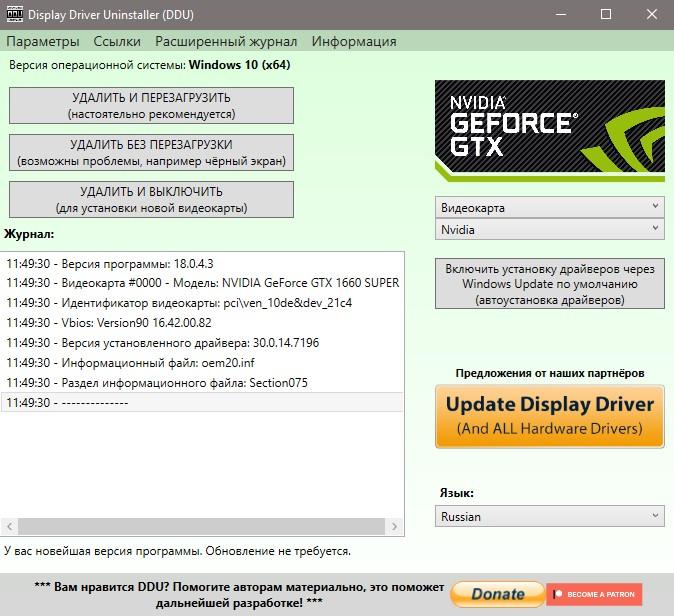The width and height of the screenshot is (674, 616).
Task: Click УДАЛИТЬ И ВЫКЛЮЧИТЬ button
Action: click(x=151, y=199)
